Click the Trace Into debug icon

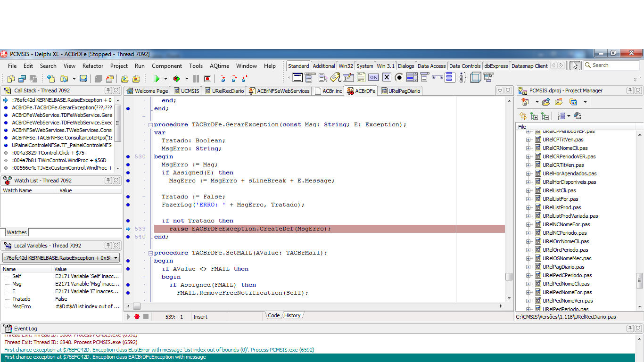223,79
